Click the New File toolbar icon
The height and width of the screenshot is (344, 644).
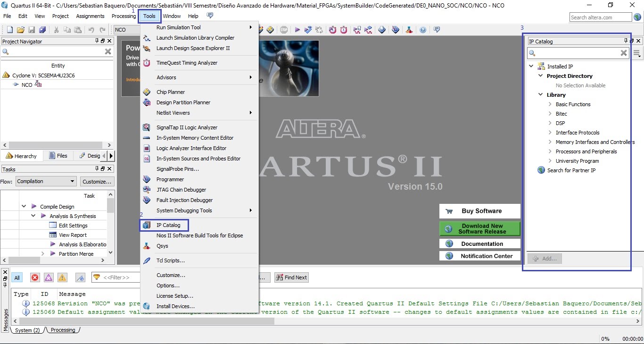10,30
